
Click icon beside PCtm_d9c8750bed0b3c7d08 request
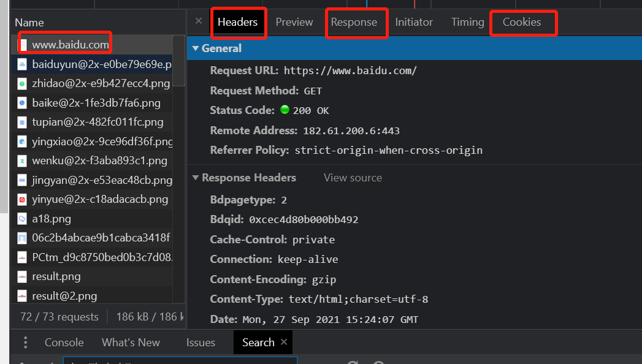click(x=22, y=257)
